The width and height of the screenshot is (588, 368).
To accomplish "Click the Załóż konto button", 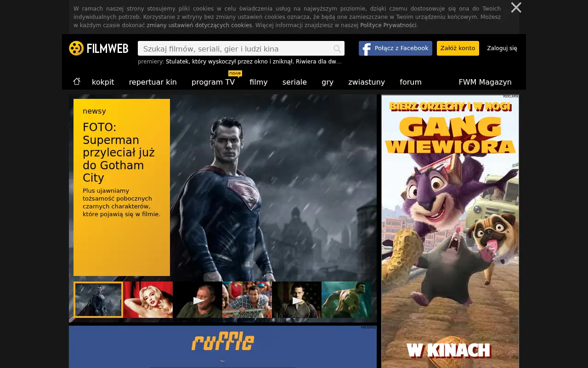I will click(458, 48).
